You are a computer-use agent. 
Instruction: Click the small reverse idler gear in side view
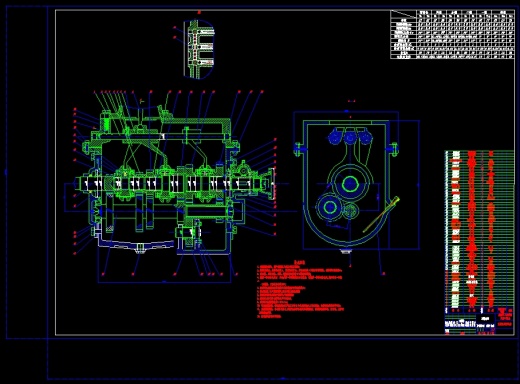350,211
